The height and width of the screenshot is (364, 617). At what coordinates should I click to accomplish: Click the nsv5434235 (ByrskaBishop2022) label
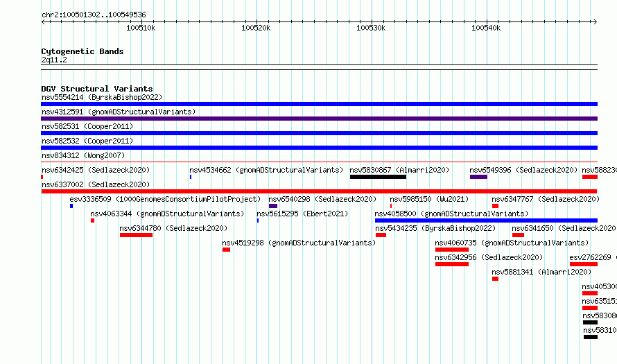tap(435, 228)
